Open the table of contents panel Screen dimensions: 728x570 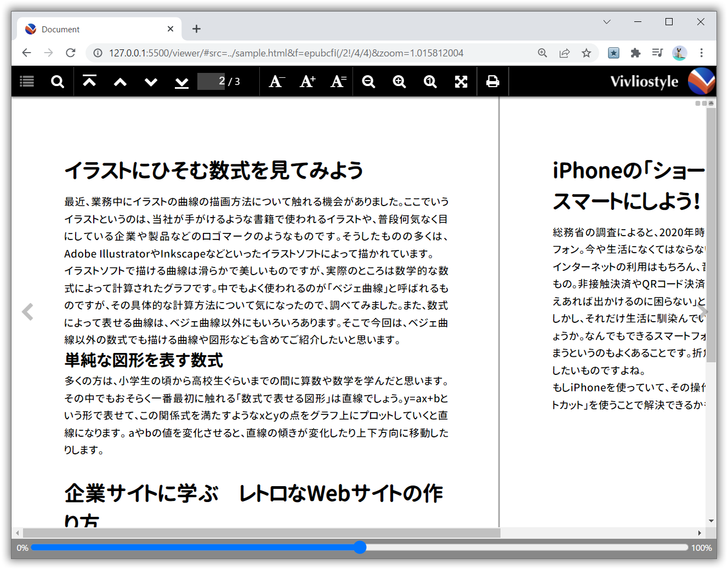(26, 81)
